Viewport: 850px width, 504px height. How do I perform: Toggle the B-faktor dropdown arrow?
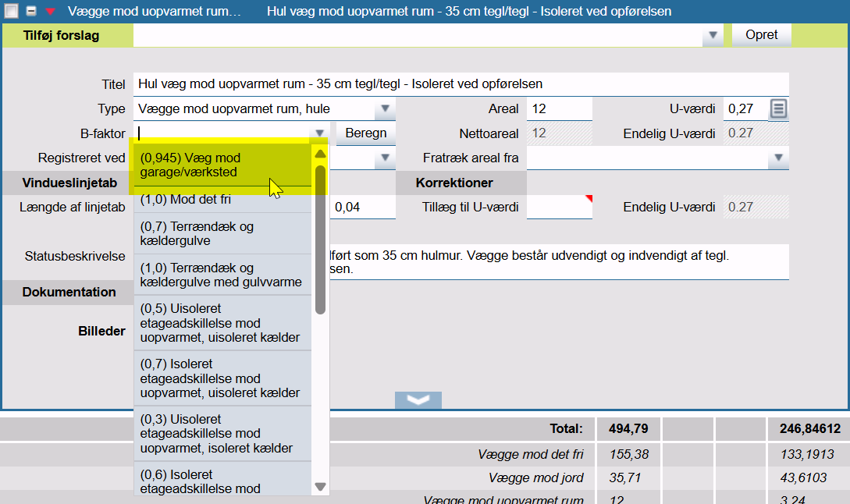[320, 133]
